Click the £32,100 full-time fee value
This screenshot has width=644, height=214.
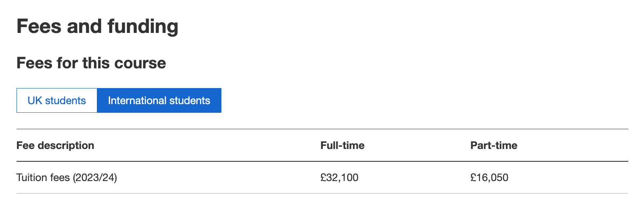pyautogui.click(x=339, y=178)
